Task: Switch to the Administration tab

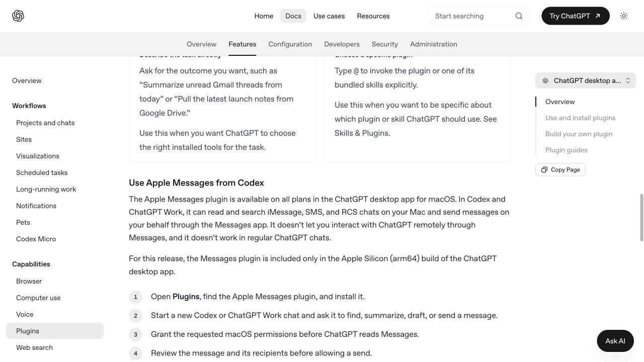Action: tap(434, 44)
